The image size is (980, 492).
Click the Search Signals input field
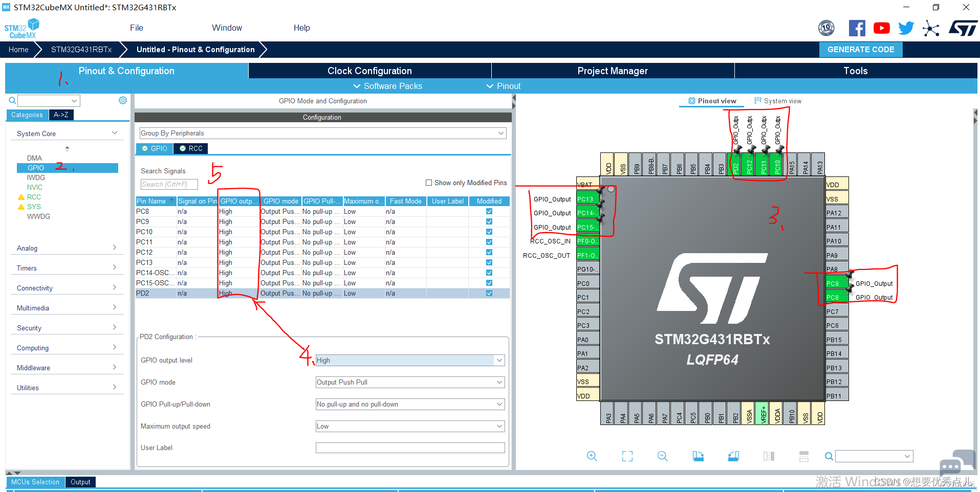[169, 184]
